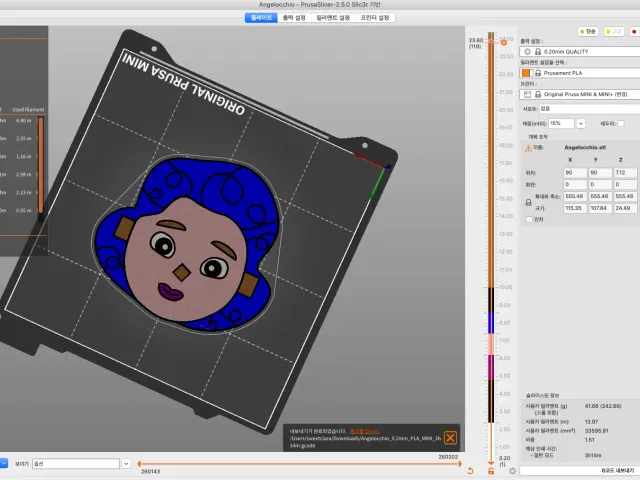Open the supports dropdown showing 없음
This screenshot has width=640, height=480.
pyautogui.click(x=590, y=109)
